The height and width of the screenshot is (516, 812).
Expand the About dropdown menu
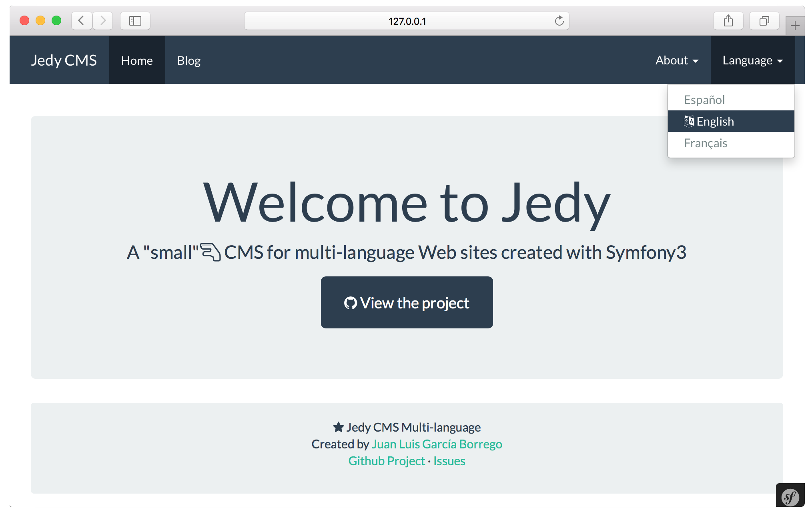(677, 60)
